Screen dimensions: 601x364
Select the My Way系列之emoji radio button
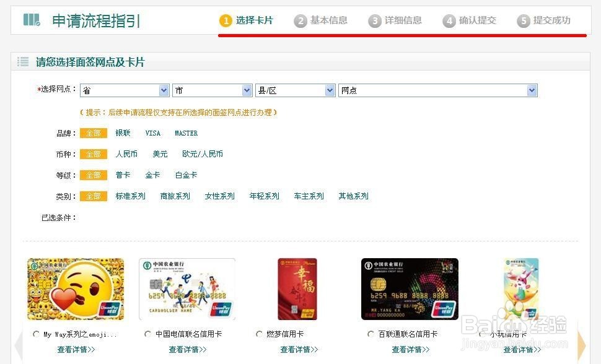[x=36, y=334]
